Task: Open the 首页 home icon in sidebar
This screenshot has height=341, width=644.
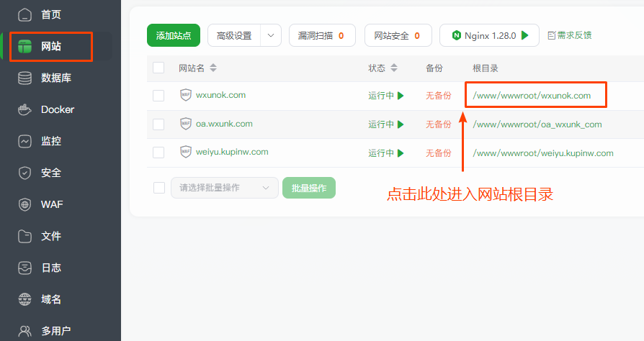Action: tap(24, 15)
